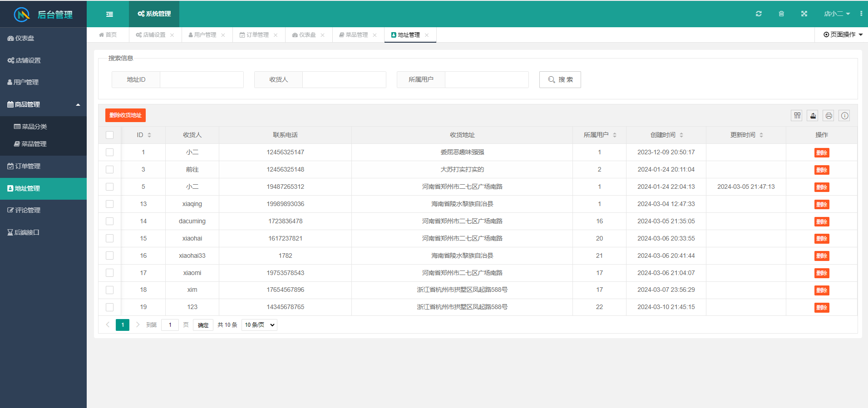This screenshot has height=408, width=868.
Task: Click the print table icon
Action: point(829,116)
